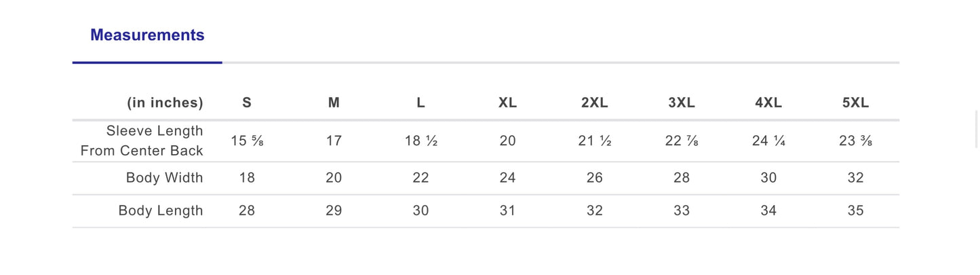Screen dimensions: 980x275
Task: Select the Body Width row label
Action: pyautogui.click(x=164, y=178)
